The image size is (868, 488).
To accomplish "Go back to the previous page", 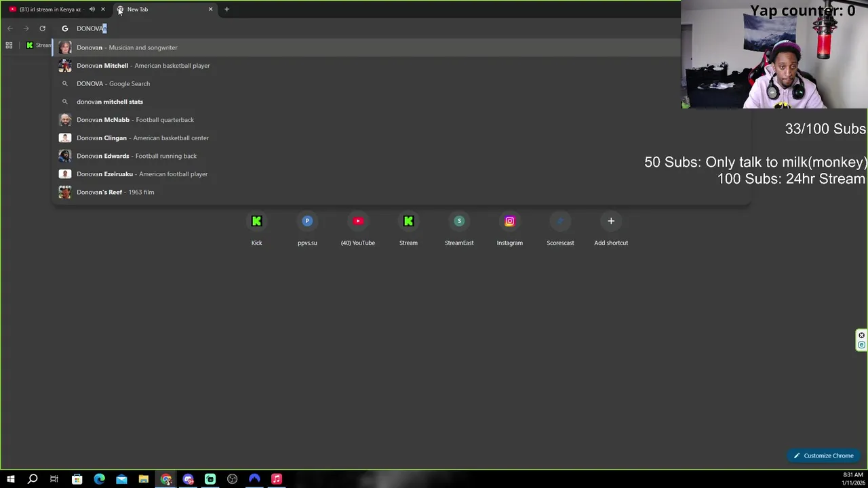I will [x=10, y=28].
